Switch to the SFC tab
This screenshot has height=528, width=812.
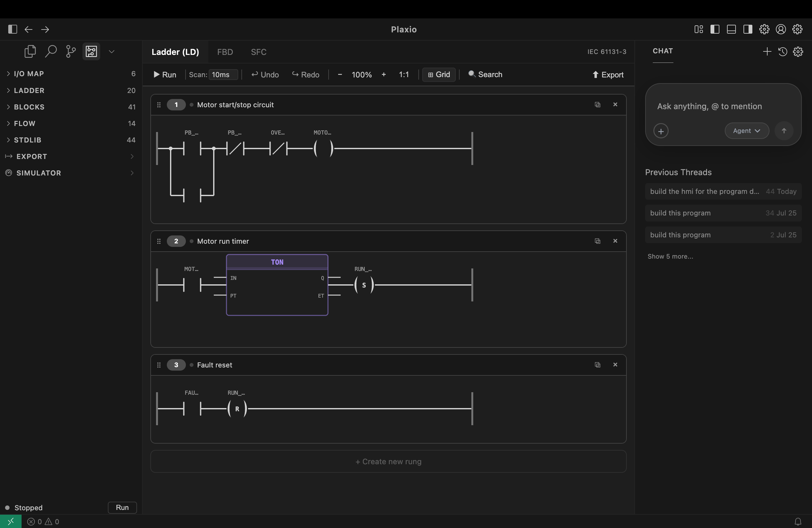click(x=259, y=52)
